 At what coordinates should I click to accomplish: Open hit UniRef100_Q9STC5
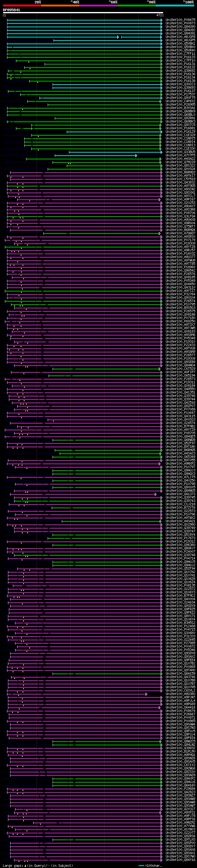pyautogui.click(x=180, y=125)
